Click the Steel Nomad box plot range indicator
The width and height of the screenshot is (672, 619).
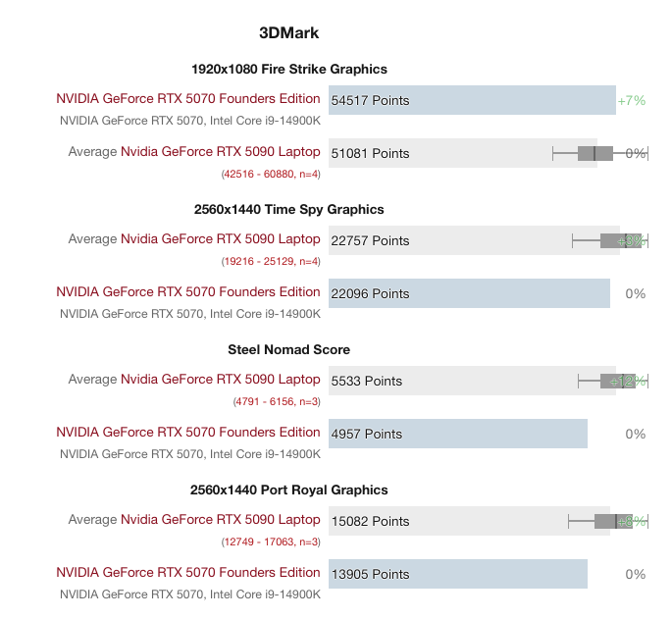(613, 381)
